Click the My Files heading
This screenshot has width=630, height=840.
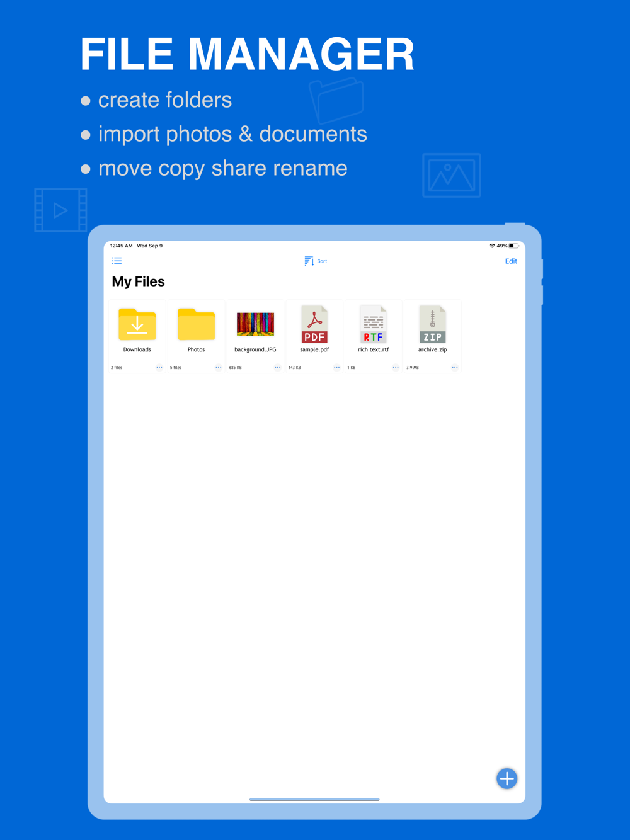[x=138, y=281]
